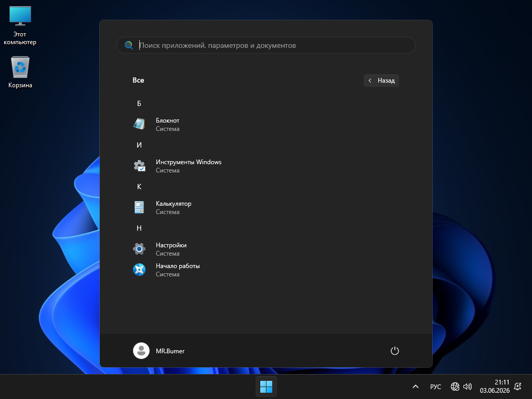The image size is (532, 399).
Task: Focus the app search input field
Action: (x=266, y=45)
